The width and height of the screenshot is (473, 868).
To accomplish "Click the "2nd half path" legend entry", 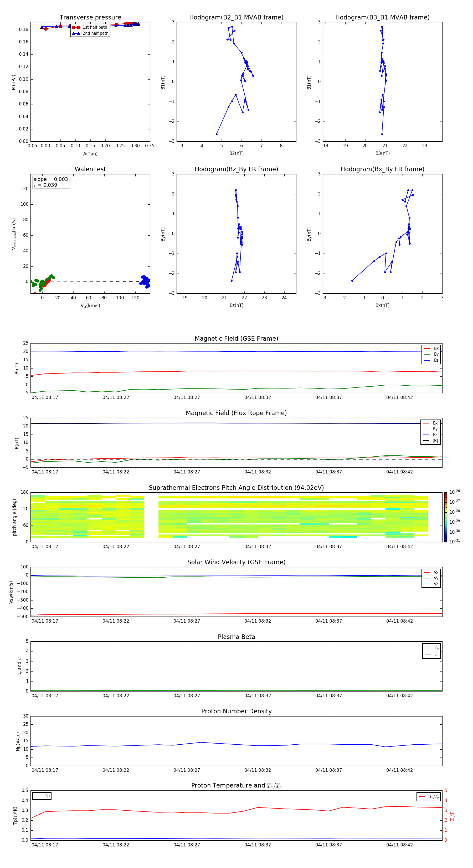I will [90, 33].
